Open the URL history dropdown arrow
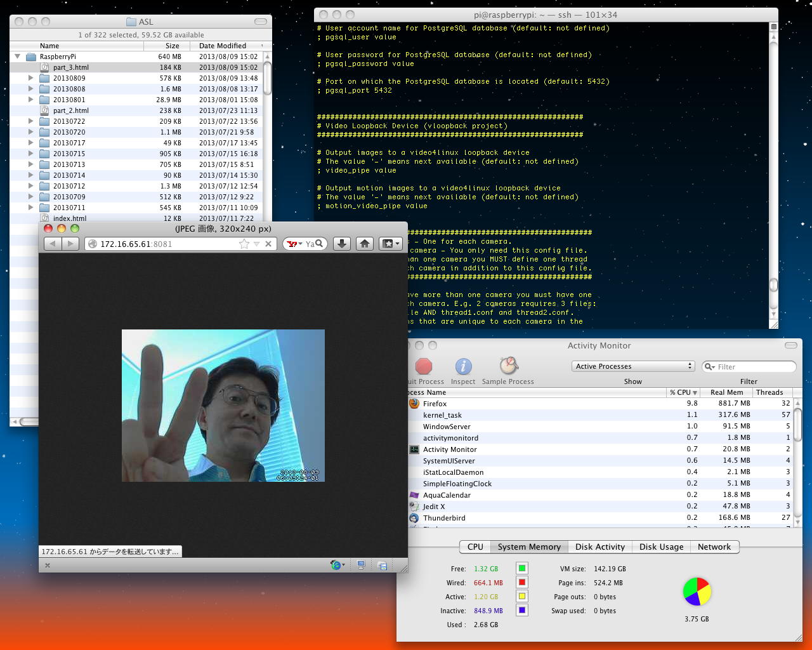 point(256,244)
